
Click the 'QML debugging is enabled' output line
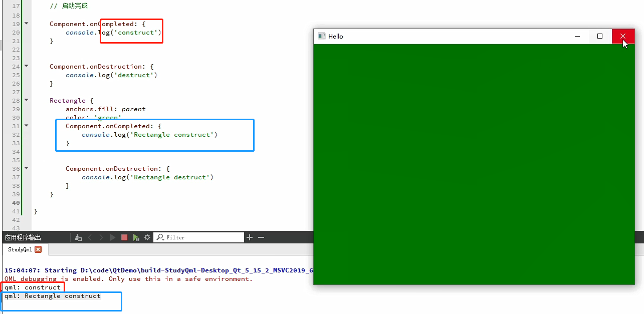(129, 279)
